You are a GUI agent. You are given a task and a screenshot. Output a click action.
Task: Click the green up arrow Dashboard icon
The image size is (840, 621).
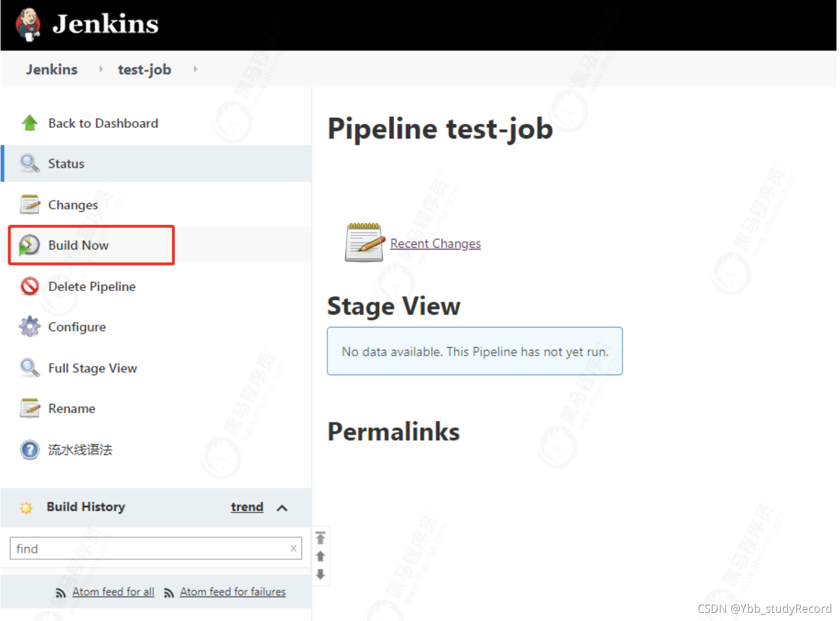[29, 123]
